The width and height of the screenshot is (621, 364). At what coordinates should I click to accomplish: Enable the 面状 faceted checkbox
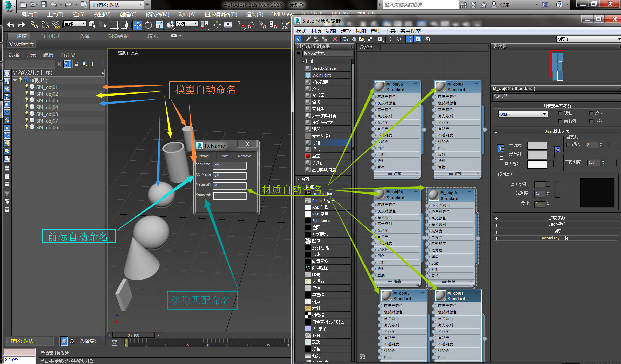[x=591, y=121]
